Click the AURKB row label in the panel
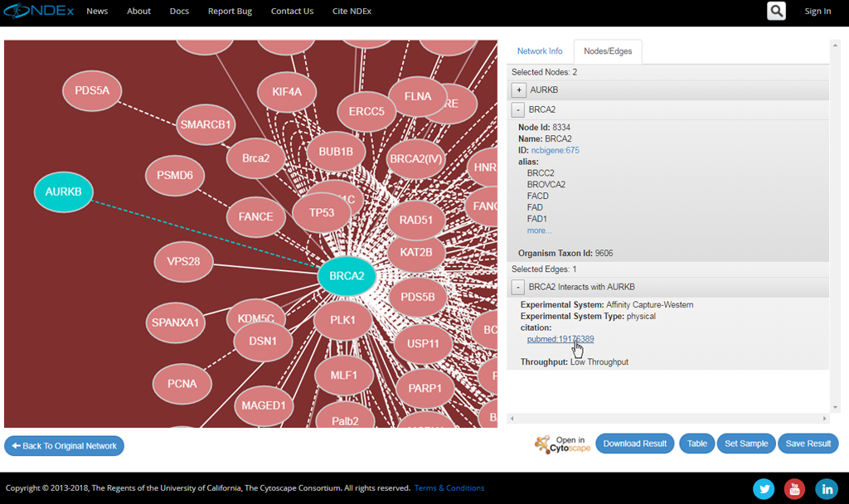The height and width of the screenshot is (504, 849). coord(544,90)
